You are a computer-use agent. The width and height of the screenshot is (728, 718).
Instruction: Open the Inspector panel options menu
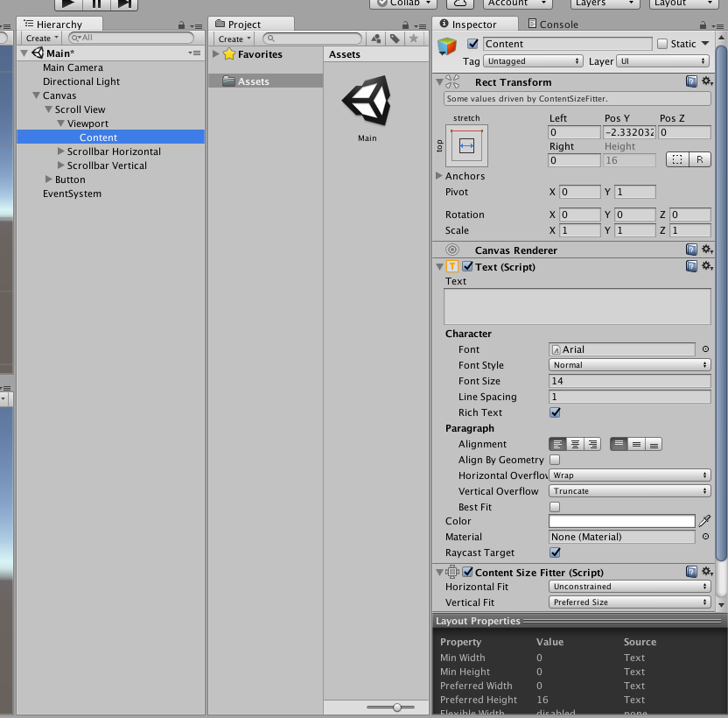(717, 26)
